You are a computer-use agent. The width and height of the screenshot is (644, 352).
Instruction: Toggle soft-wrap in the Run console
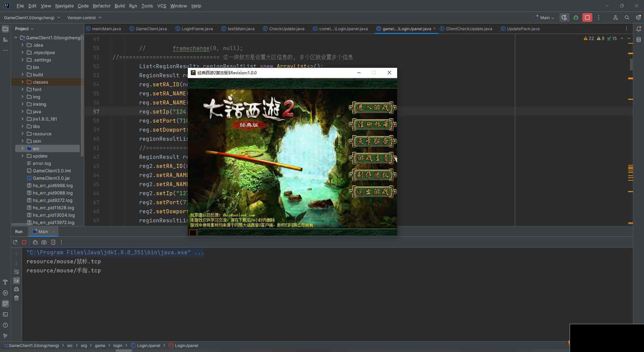pos(16,272)
